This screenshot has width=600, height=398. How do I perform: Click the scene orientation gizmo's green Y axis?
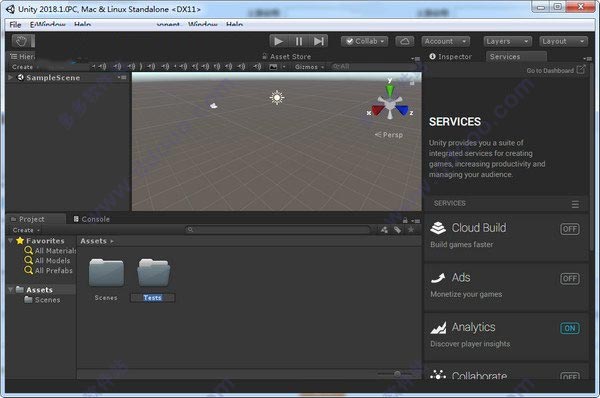coord(390,90)
